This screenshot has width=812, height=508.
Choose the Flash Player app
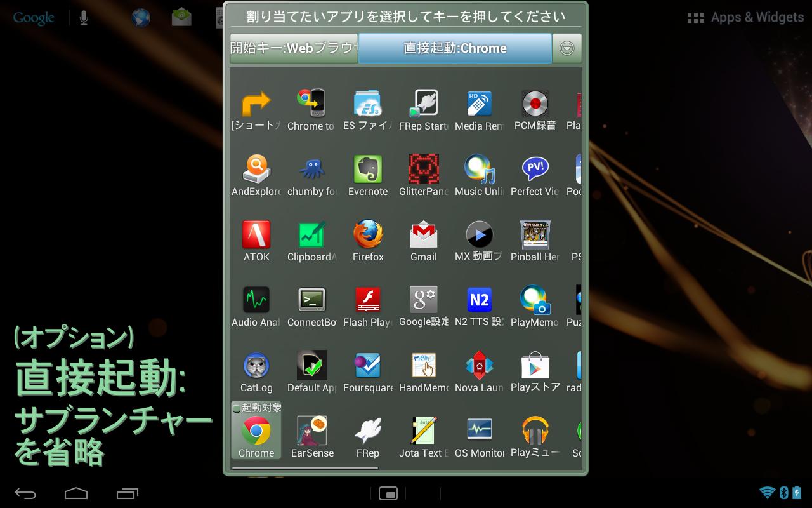pyautogui.click(x=368, y=300)
